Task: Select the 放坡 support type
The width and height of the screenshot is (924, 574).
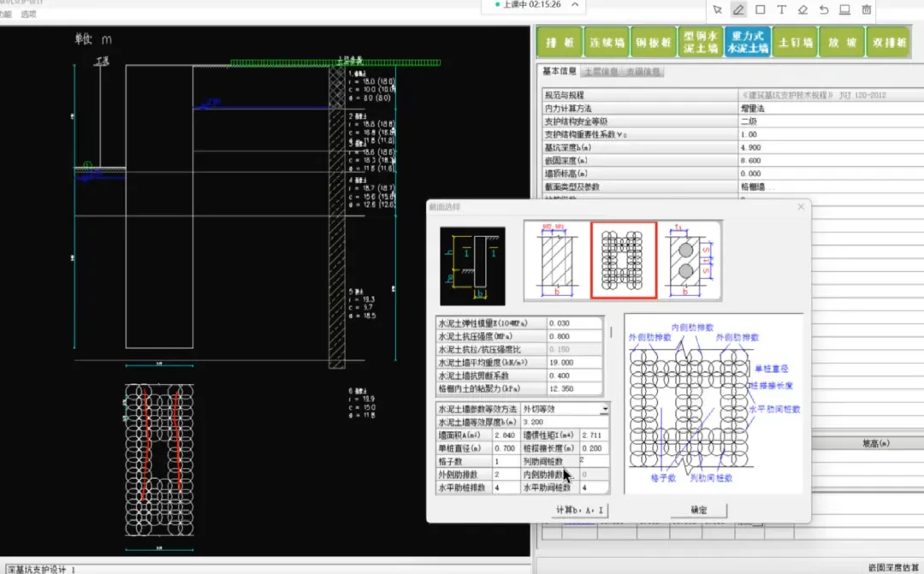Action: (x=842, y=42)
